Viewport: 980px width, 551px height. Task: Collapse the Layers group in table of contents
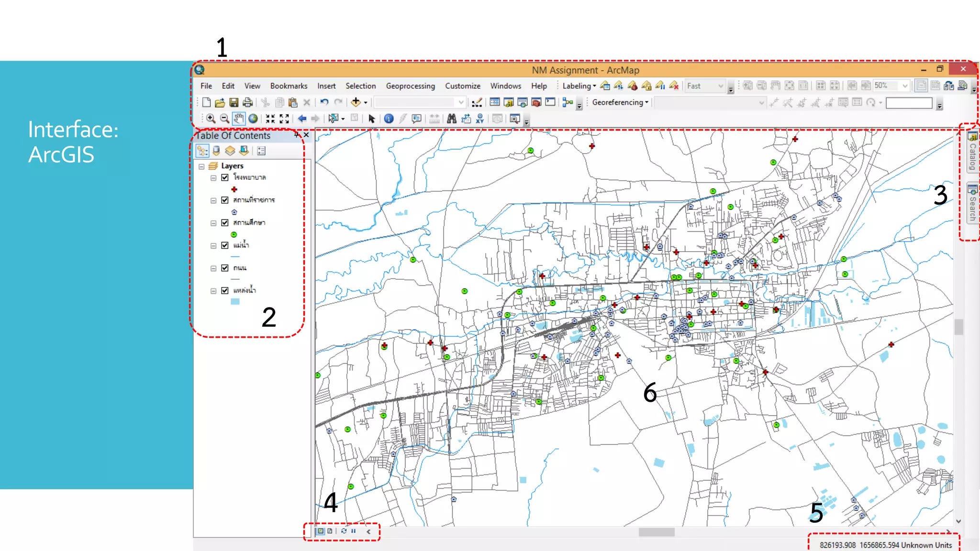201,166
